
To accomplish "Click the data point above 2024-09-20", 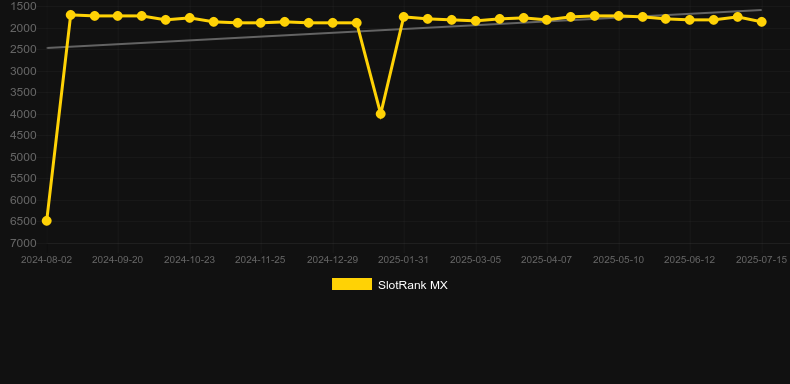I will click(117, 16).
